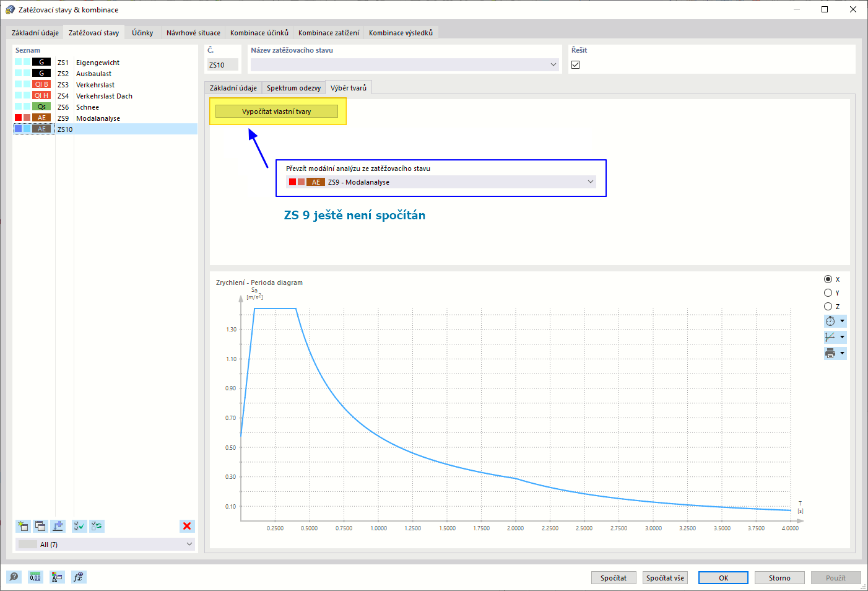Copy the selected load case icon
Image resolution: width=868 pixels, height=591 pixels.
(x=40, y=526)
